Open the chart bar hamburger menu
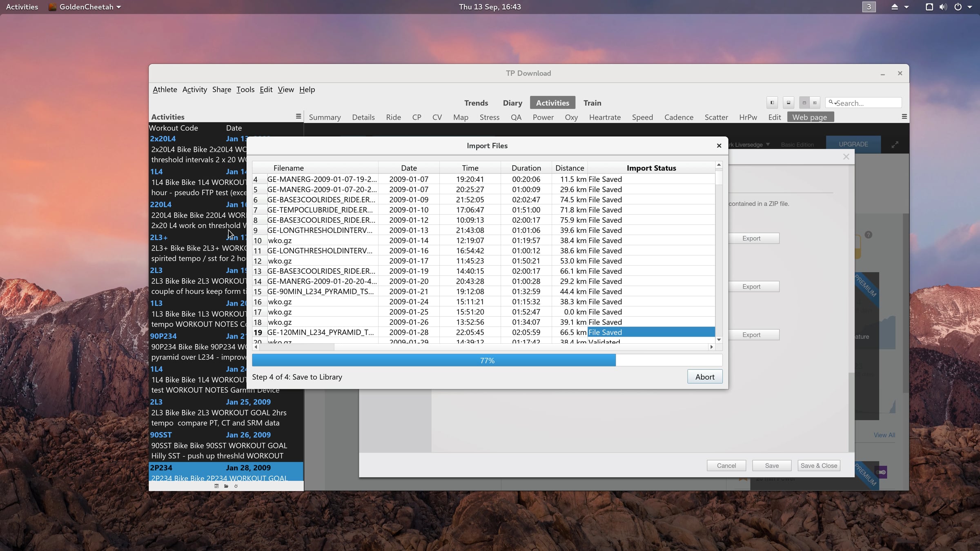The width and height of the screenshot is (980, 551). pyautogui.click(x=904, y=117)
